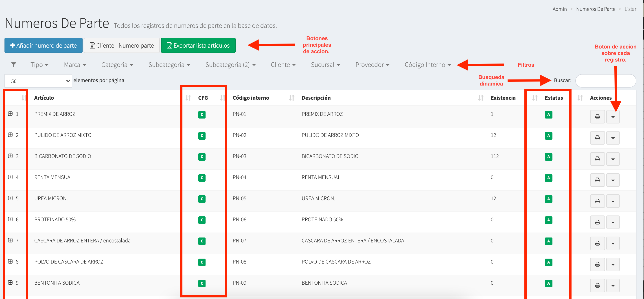The height and width of the screenshot is (299, 644).
Task: Click green C badge for PN-03
Action: (x=202, y=157)
